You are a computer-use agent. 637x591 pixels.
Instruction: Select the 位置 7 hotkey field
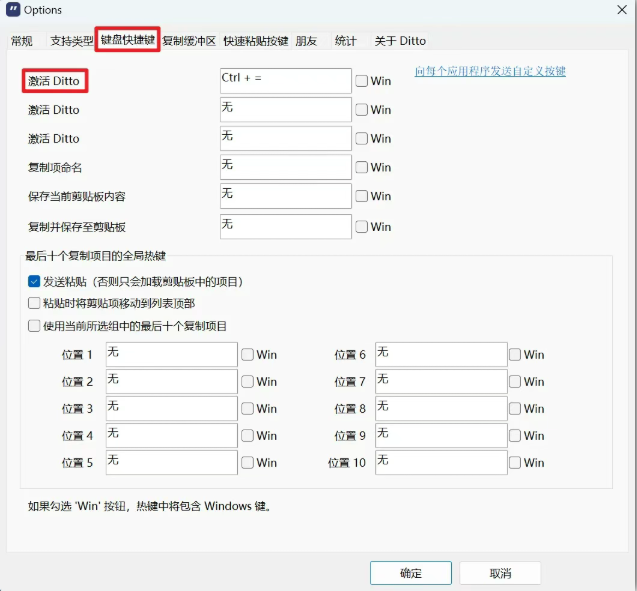click(x=441, y=381)
